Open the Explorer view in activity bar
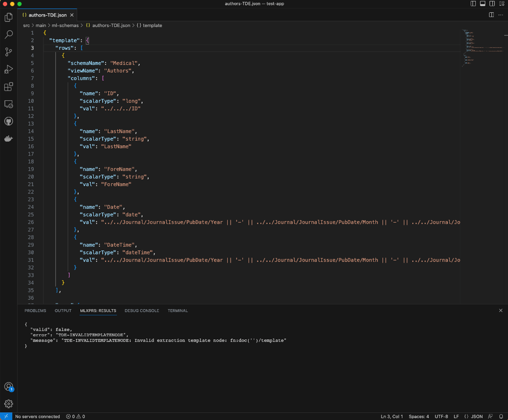 click(9, 18)
